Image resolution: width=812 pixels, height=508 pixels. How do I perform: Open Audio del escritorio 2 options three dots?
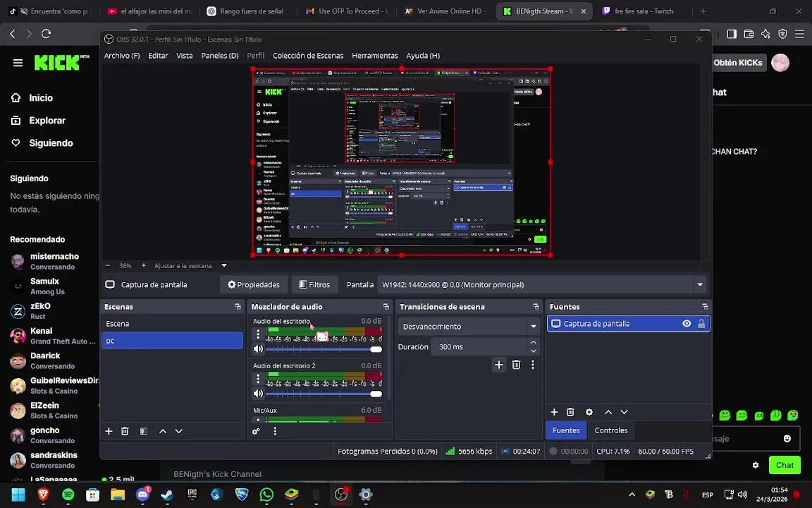pos(258,379)
